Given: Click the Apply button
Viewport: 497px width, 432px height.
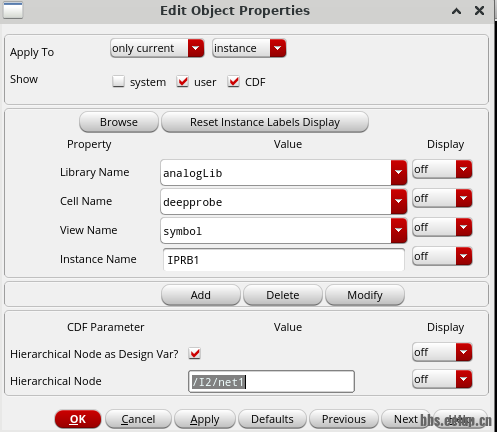Looking at the screenshot, I should pos(205,419).
